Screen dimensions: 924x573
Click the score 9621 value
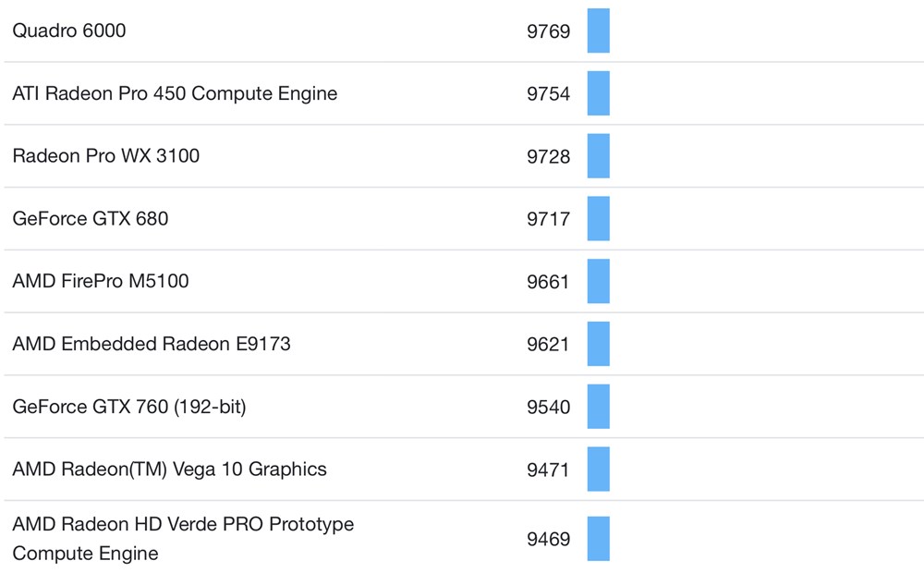pos(548,345)
